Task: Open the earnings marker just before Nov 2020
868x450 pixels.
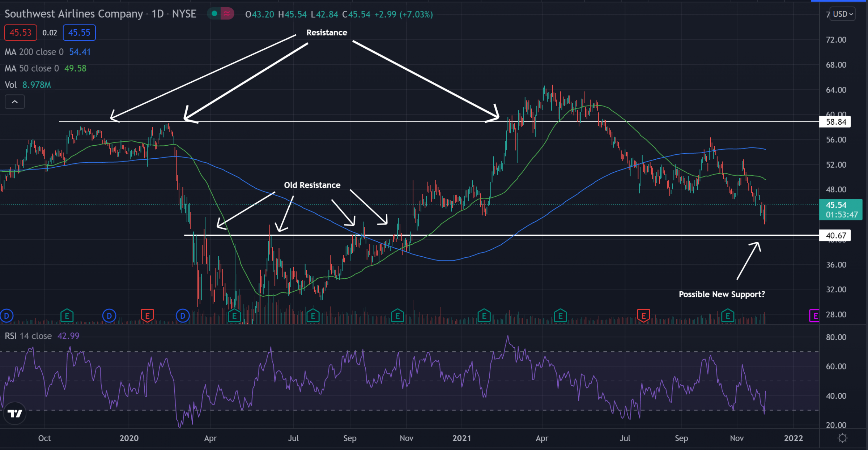Action: pyautogui.click(x=397, y=316)
